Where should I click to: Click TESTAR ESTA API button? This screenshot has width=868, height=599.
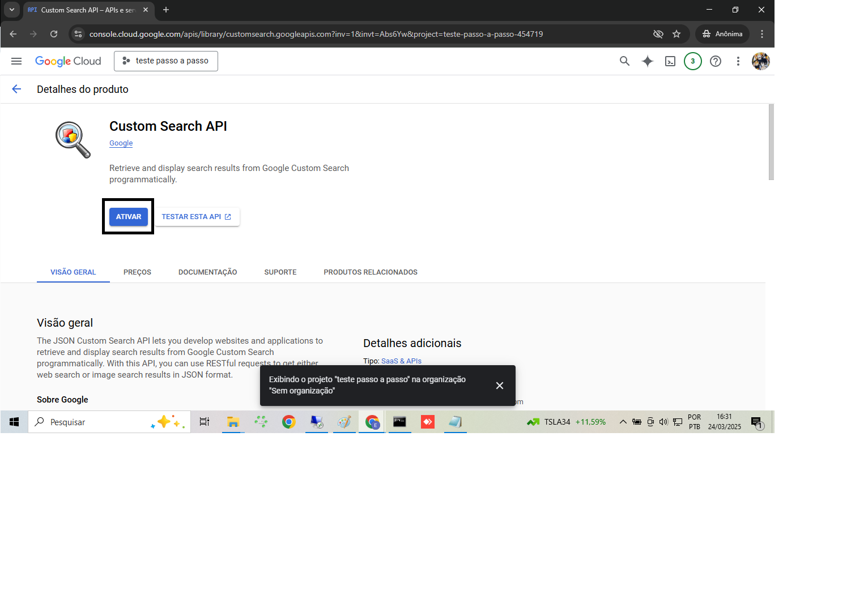click(x=197, y=217)
